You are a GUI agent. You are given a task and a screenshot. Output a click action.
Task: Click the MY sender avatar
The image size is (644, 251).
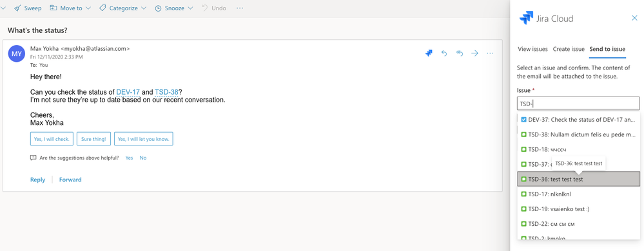tap(16, 53)
